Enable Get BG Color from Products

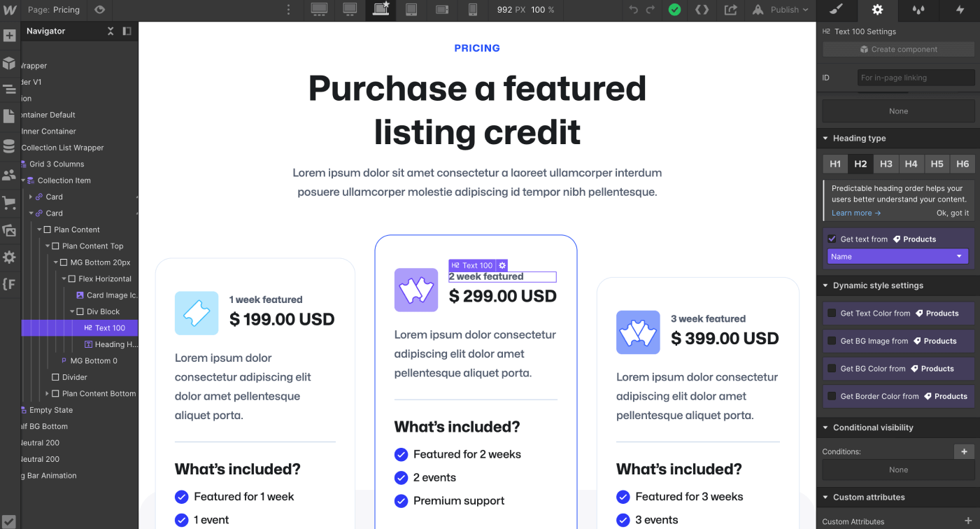coord(832,369)
